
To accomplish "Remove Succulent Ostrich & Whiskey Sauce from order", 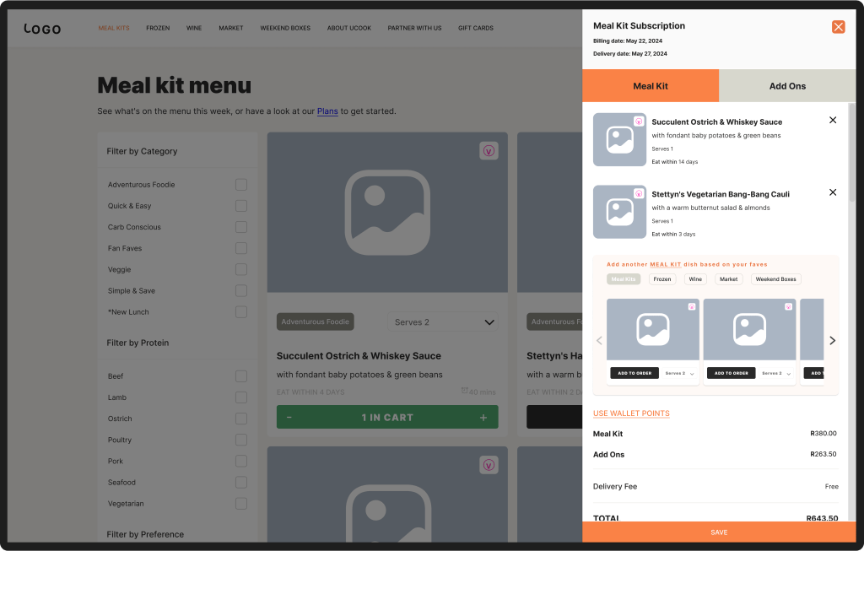I will click(x=833, y=121).
